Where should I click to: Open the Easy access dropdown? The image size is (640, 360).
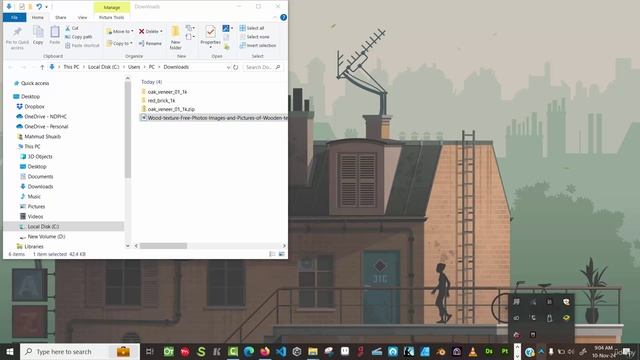click(x=190, y=37)
